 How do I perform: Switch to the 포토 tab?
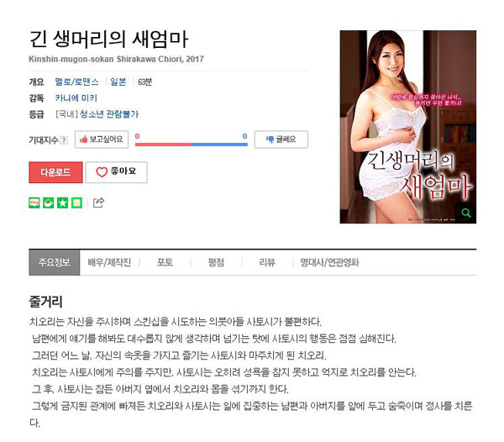click(165, 262)
